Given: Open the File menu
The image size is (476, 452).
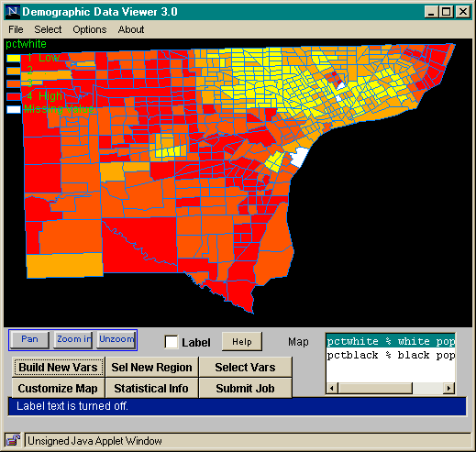Looking at the screenshot, I should click(x=16, y=29).
